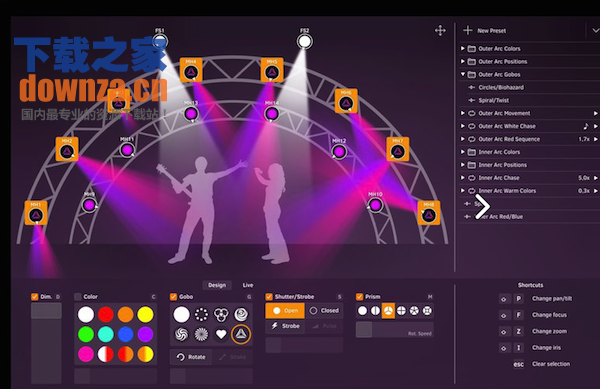Select inner arc fixture MH11
Screen dimensions: 600x389
click(x=127, y=150)
